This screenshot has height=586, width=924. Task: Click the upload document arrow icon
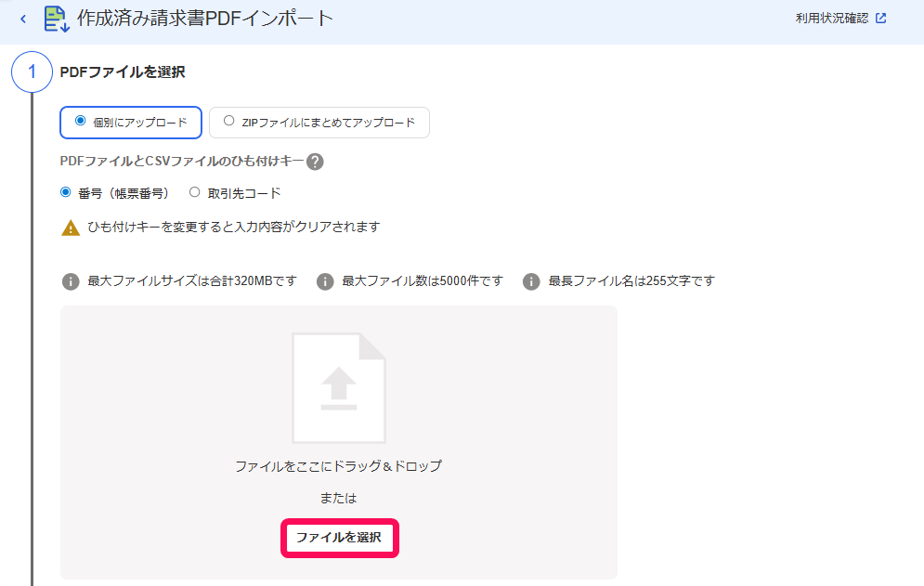(339, 388)
